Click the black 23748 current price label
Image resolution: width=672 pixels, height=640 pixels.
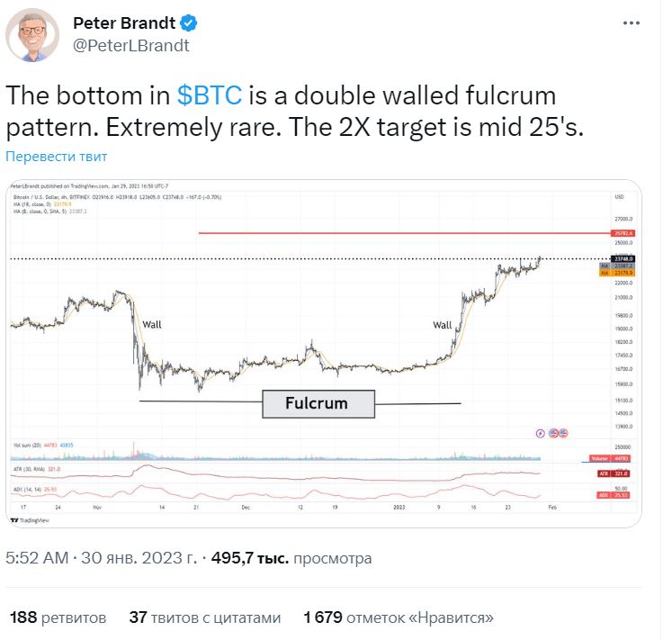pyautogui.click(x=623, y=258)
